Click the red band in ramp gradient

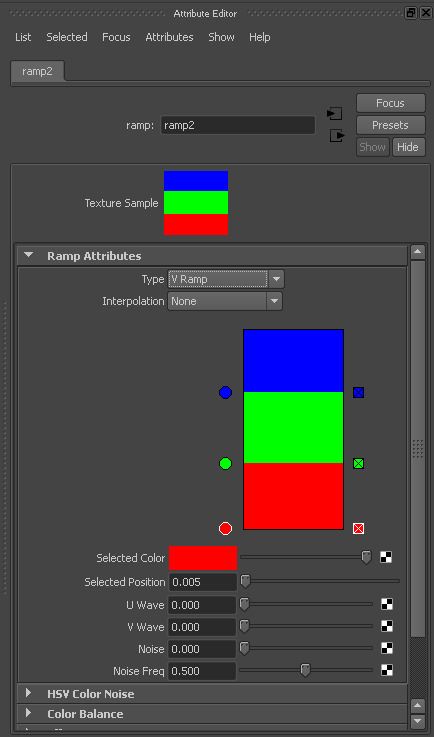(293, 496)
